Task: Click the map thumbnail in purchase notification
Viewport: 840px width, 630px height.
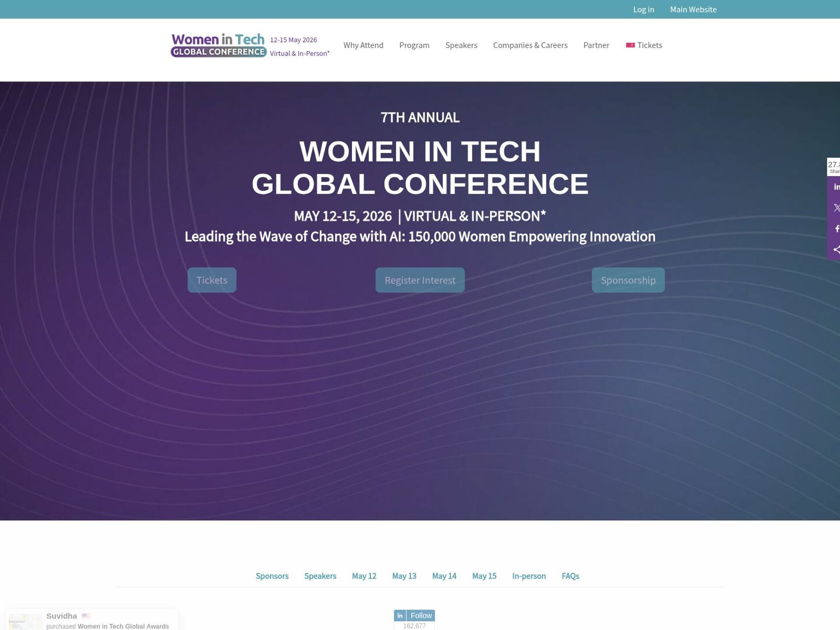Action: coord(25,622)
